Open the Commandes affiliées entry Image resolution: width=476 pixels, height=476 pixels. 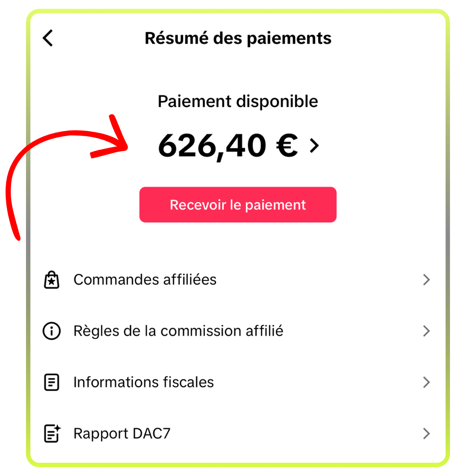[145, 280]
